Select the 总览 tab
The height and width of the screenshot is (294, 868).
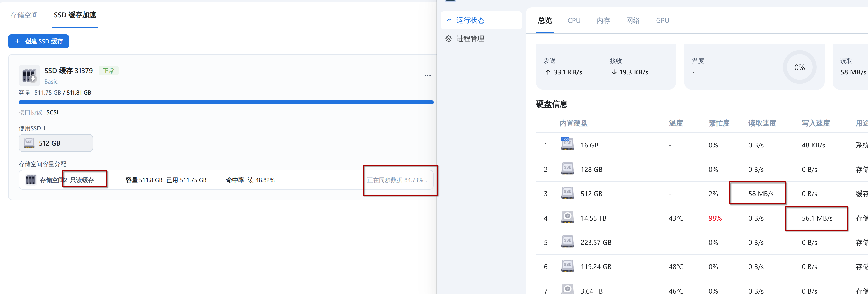pyautogui.click(x=545, y=21)
